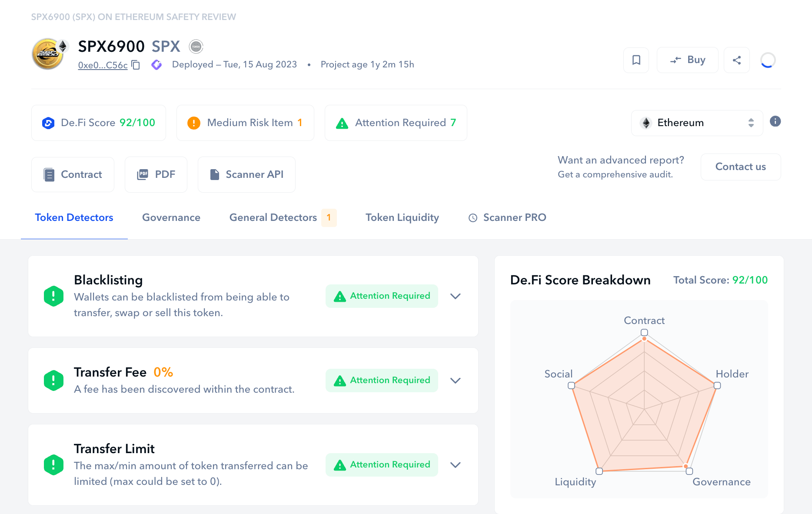Image resolution: width=812 pixels, height=514 pixels.
Task: Bookmark this token
Action: [636, 60]
